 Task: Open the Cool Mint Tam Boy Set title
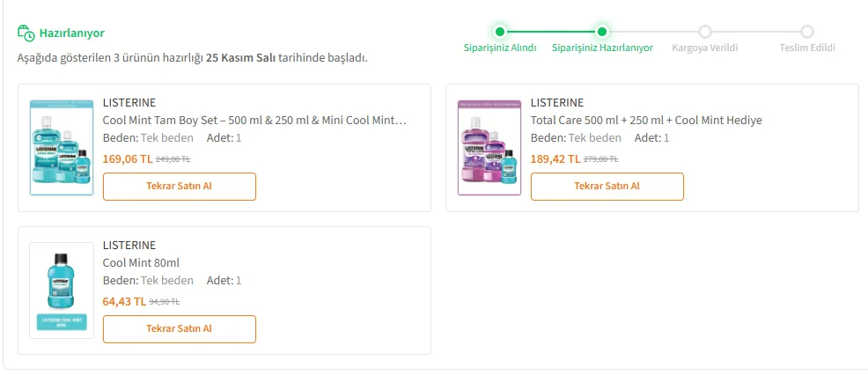click(254, 120)
